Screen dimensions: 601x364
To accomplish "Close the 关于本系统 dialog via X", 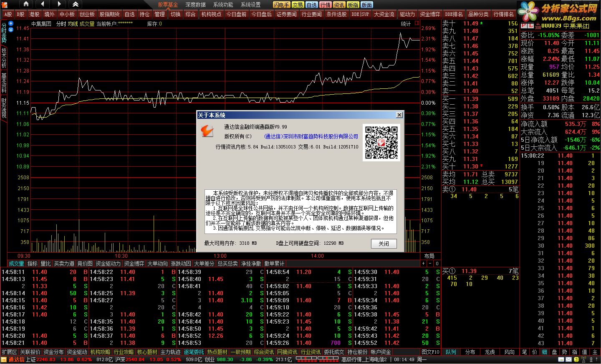I will tap(399, 115).
